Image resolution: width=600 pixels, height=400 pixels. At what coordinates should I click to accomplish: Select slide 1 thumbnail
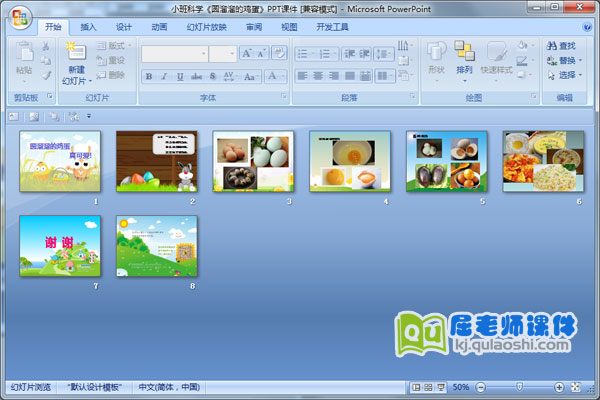(60, 161)
